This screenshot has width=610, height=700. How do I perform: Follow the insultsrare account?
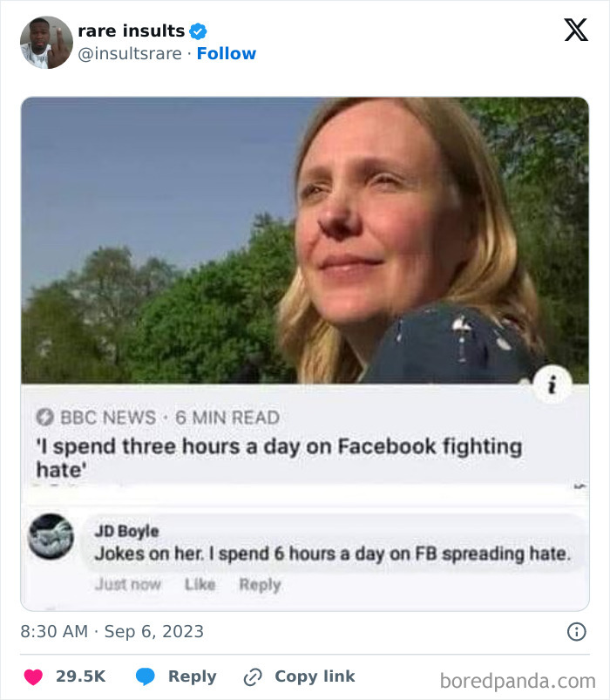tap(227, 54)
